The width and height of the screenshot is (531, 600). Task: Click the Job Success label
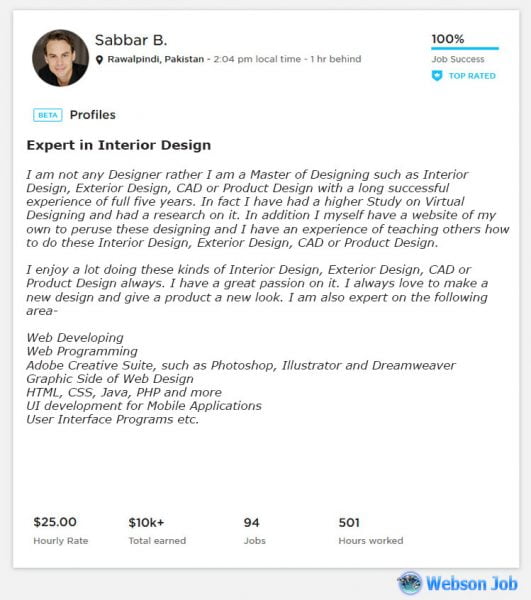pyautogui.click(x=458, y=59)
